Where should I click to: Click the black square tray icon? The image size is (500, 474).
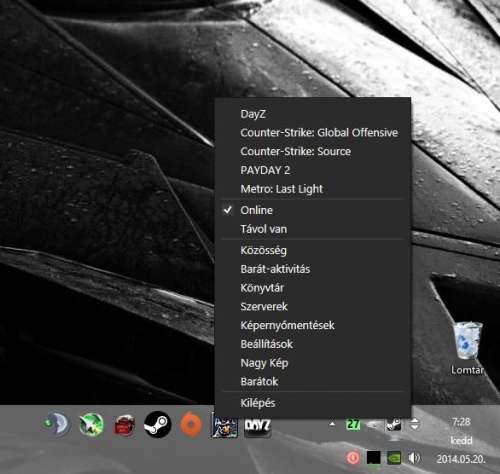point(373,458)
